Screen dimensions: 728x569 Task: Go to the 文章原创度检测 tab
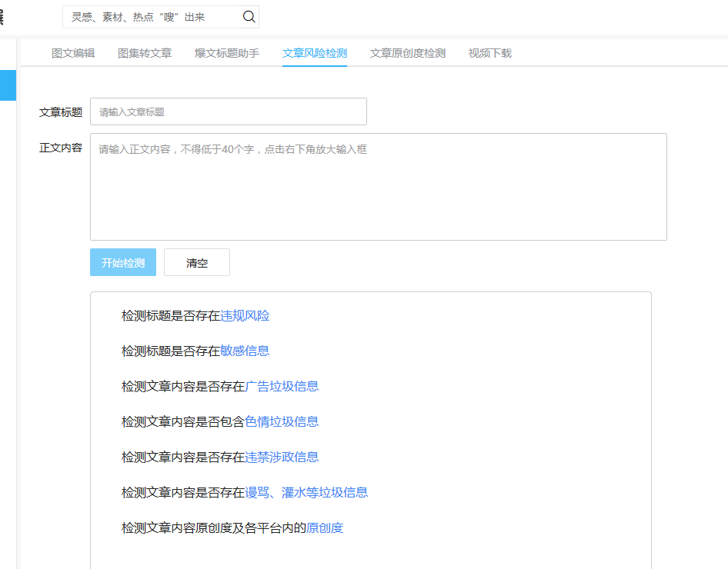click(x=408, y=53)
